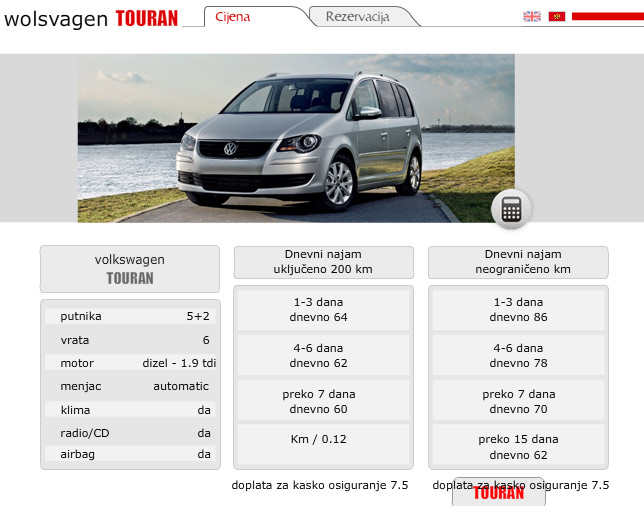Select the volkswagen TOURAN header box
This screenshot has height=506, width=644.
coord(130,269)
